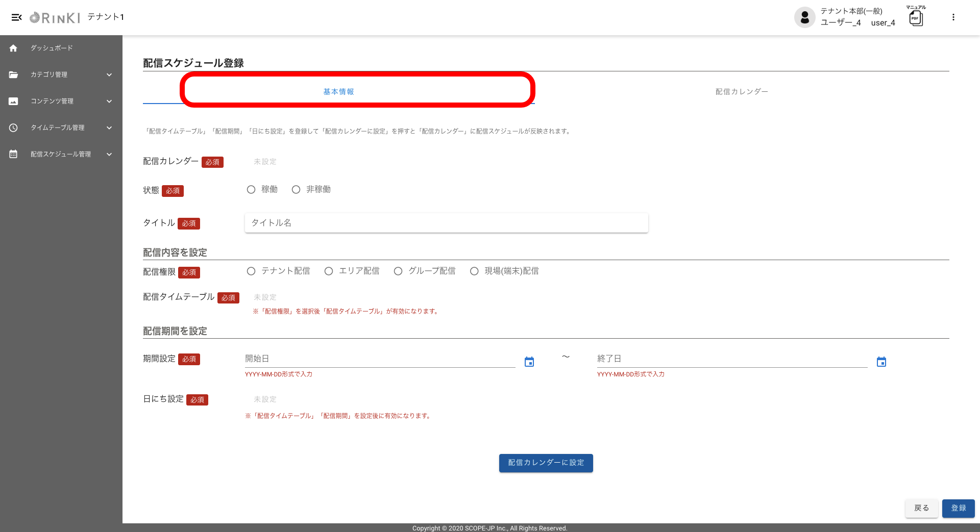Click the hamburger menu collapse icon
980x532 pixels.
(16, 17)
